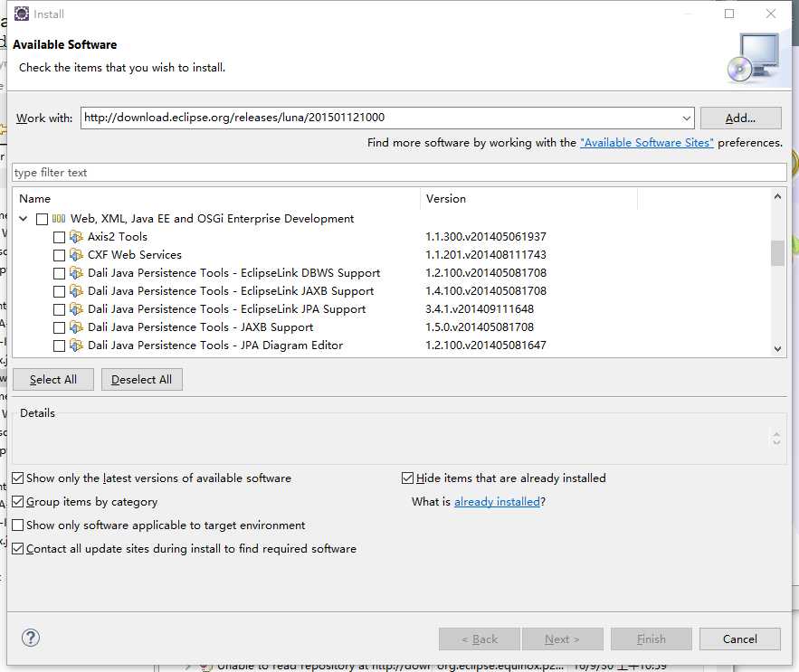Select the CXF Web Services row text
Viewport: 799px width, 672px height.
[x=135, y=255]
